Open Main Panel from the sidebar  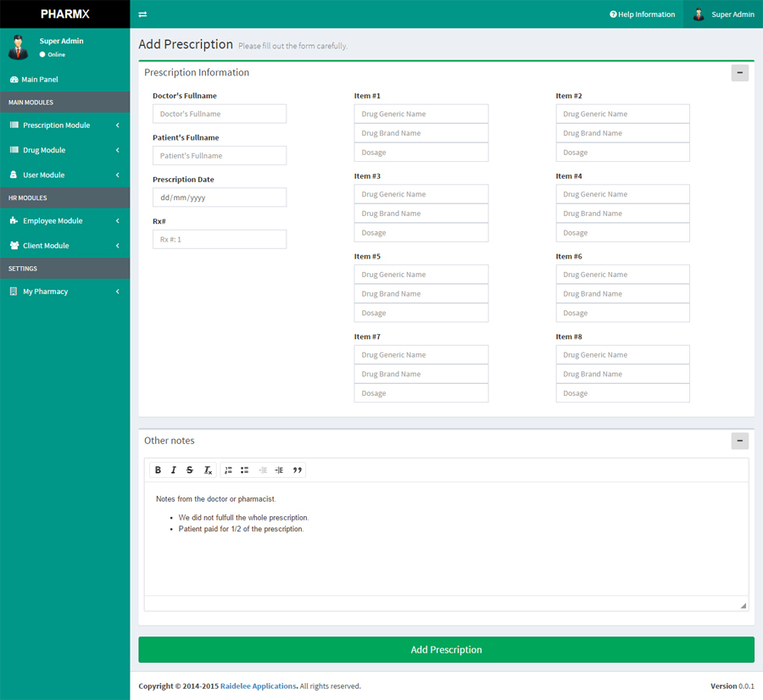pos(39,80)
